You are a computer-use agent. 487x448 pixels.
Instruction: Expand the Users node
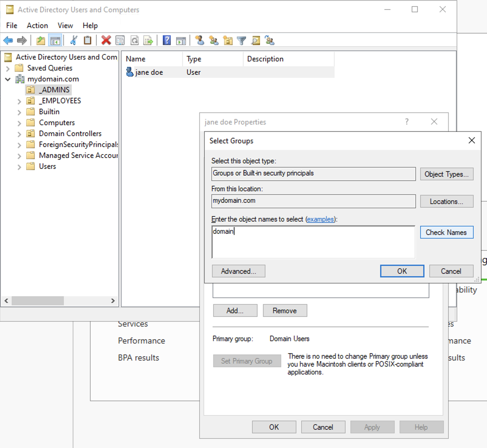click(19, 167)
